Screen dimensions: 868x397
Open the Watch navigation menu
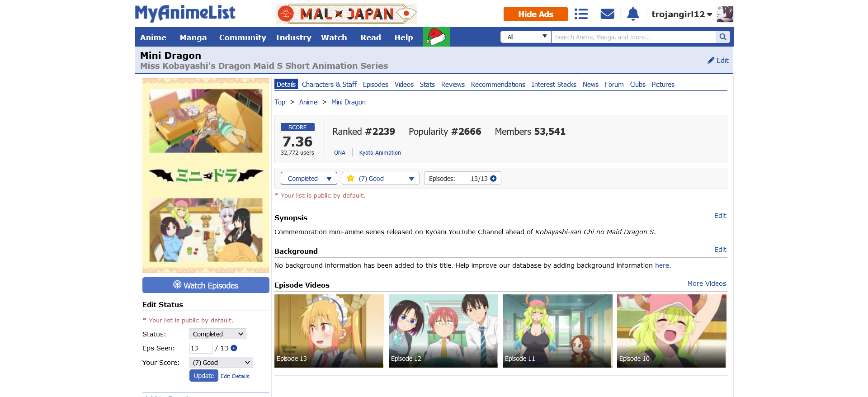tap(334, 38)
